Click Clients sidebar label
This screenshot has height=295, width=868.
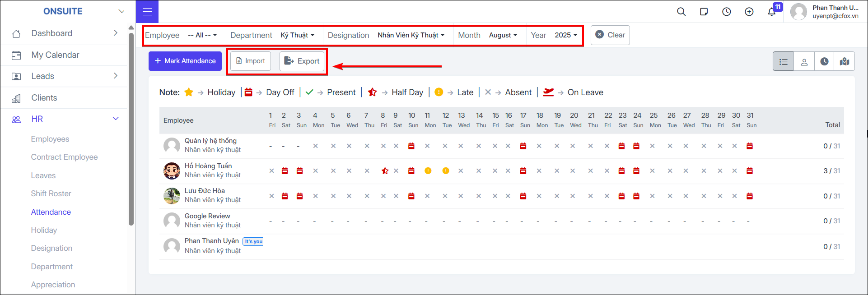44,98
